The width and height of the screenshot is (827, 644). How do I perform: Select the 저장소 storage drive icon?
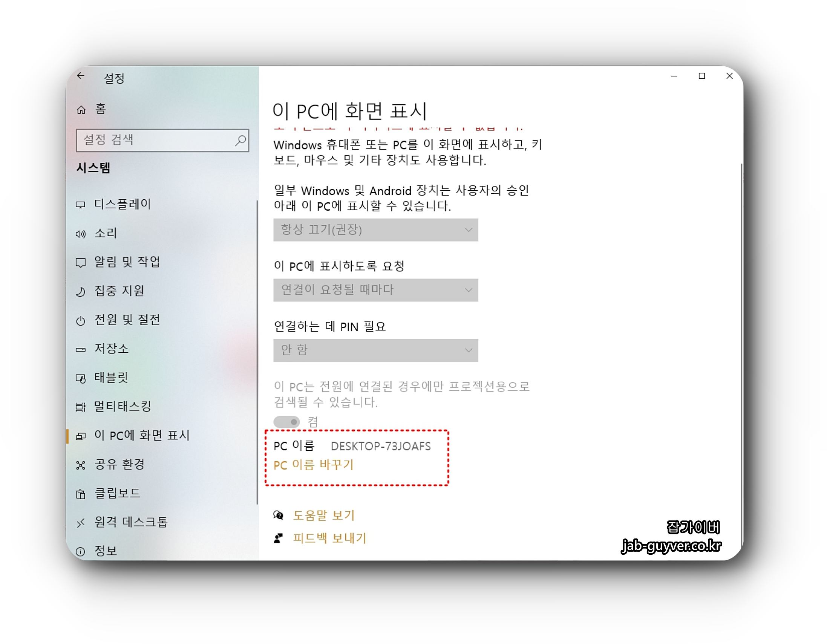click(x=81, y=349)
